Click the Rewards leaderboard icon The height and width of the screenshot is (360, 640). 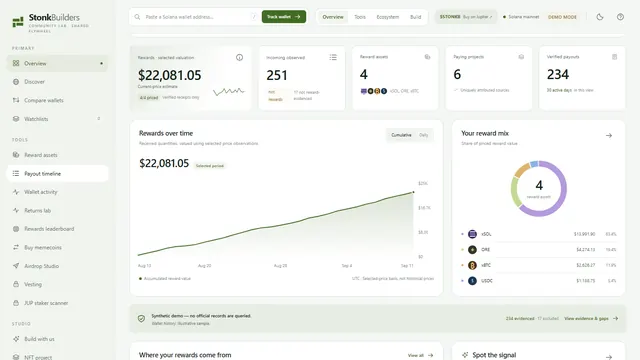(16, 229)
